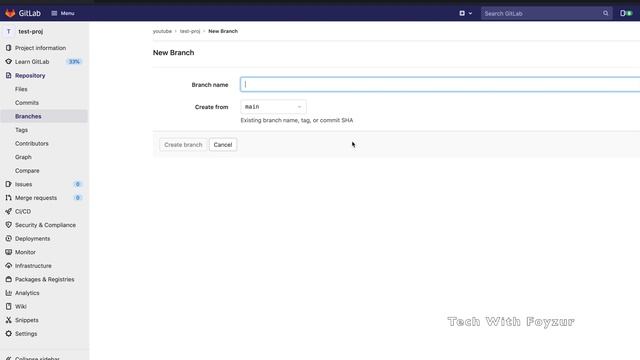Click the plus create-new icon
Viewport: 640px width, 360px height.
[462, 13]
